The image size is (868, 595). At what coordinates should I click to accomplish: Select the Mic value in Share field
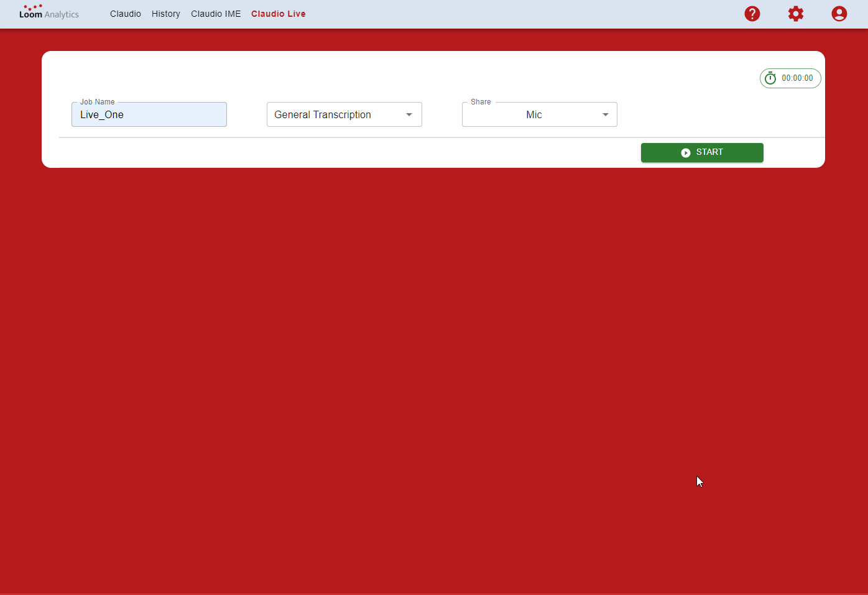[x=533, y=115]
